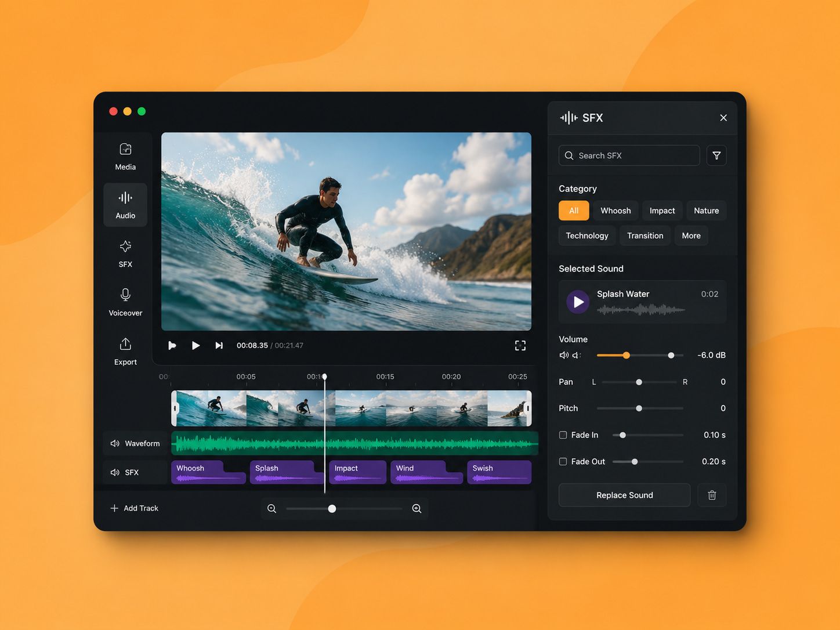Open the Media panel in sidebar
Screen dimensions: 840x630
tap(125, 156)
